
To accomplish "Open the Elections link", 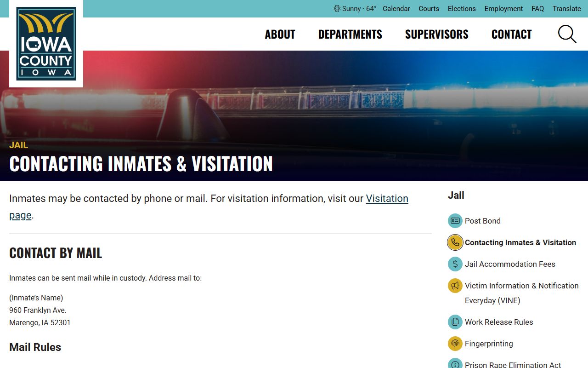I will [462, 9].
